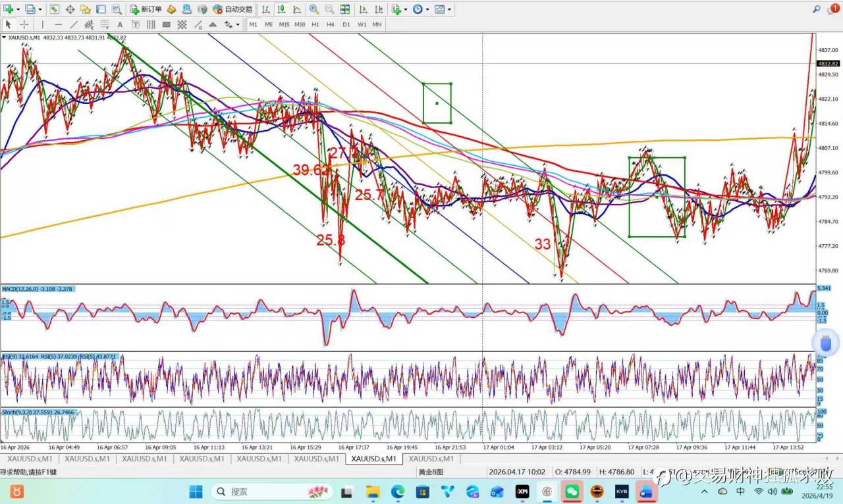
Task: Switch timeframe to MN
Action: [377, 24]
